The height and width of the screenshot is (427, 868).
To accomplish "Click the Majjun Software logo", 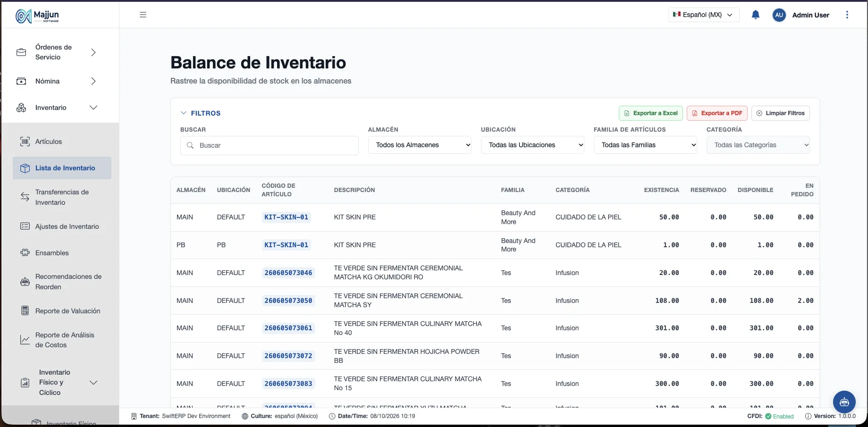I will pos(37,16).
